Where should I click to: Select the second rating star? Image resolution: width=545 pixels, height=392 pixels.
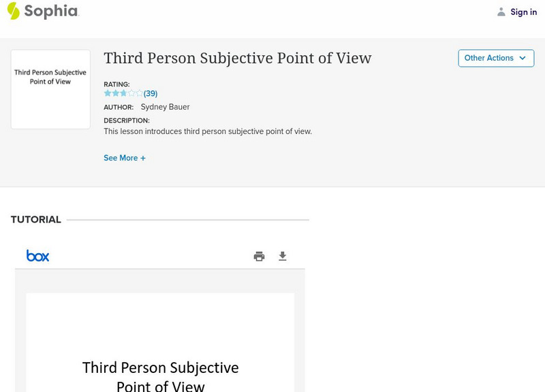pos(115,94)
